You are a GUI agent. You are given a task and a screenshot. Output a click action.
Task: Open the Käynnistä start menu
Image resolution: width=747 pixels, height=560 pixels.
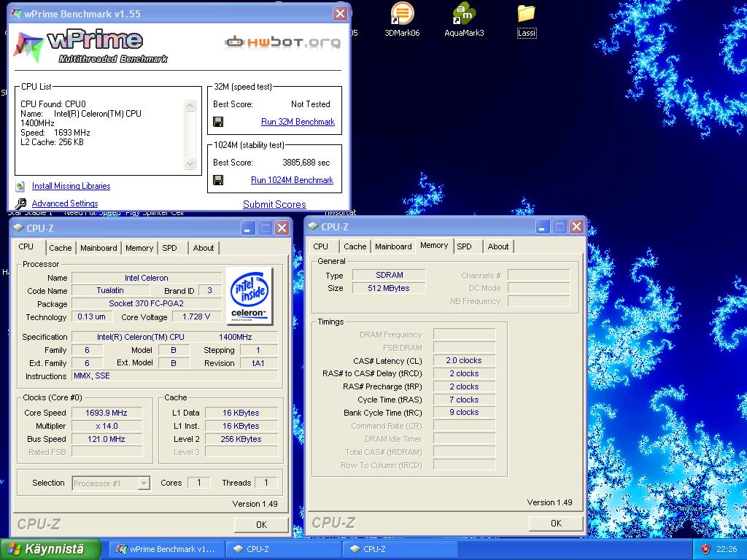pyautogui.click(x=50, y=549)
